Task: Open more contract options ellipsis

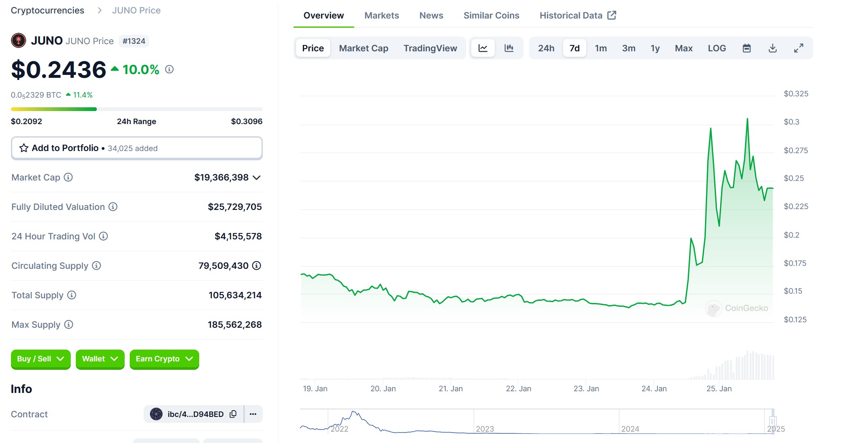Action: pyautogui.click(x=253, y=414)
